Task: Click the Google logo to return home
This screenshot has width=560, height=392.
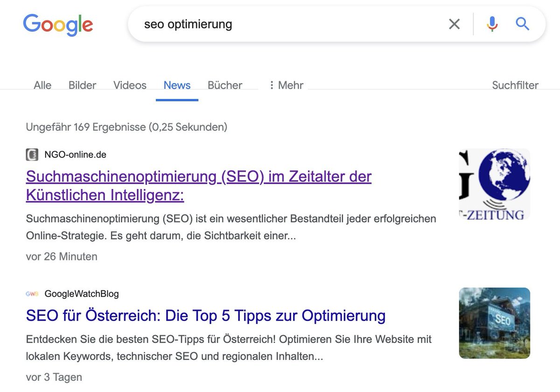Action: pos(57,25)
